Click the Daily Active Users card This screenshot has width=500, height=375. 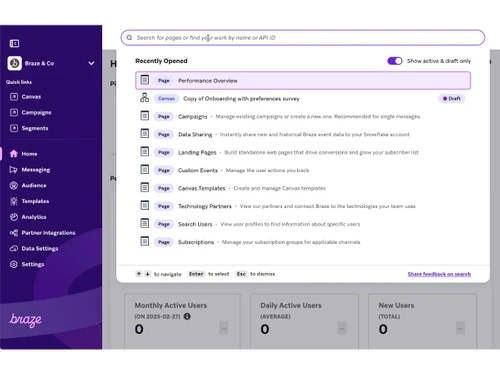click(x=304, y=321)
